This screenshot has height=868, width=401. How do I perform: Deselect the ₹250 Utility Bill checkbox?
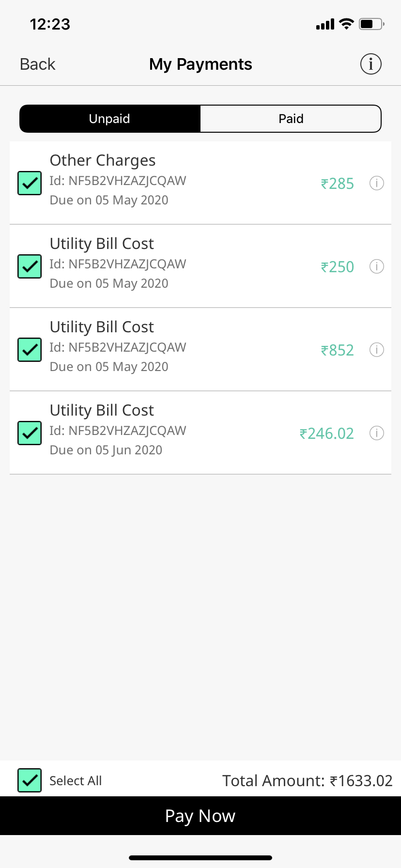30,266
